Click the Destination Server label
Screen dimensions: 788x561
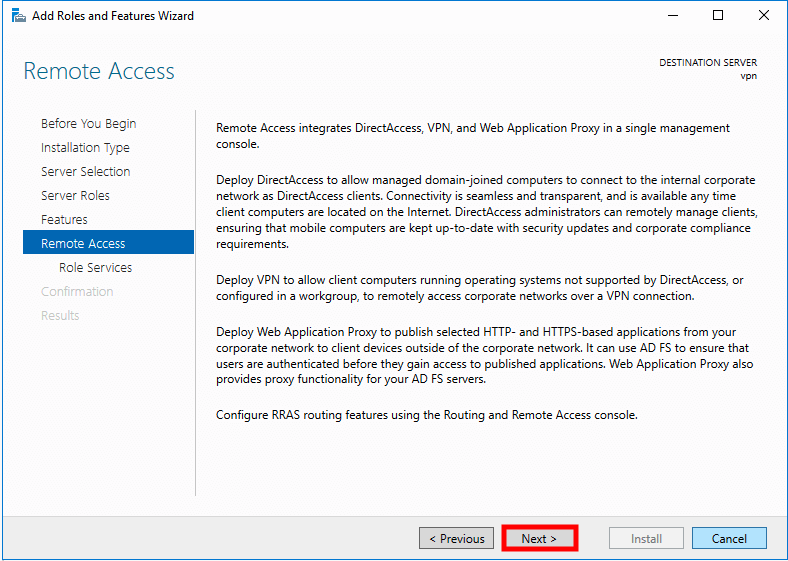[x=707, y=63]
